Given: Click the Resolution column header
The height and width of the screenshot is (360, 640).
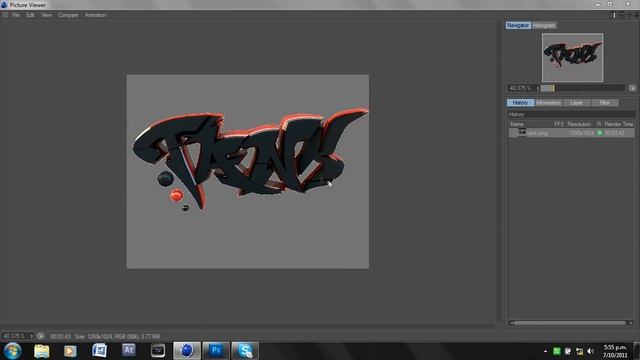Looking at the screenshot, I should coord(579,124).
